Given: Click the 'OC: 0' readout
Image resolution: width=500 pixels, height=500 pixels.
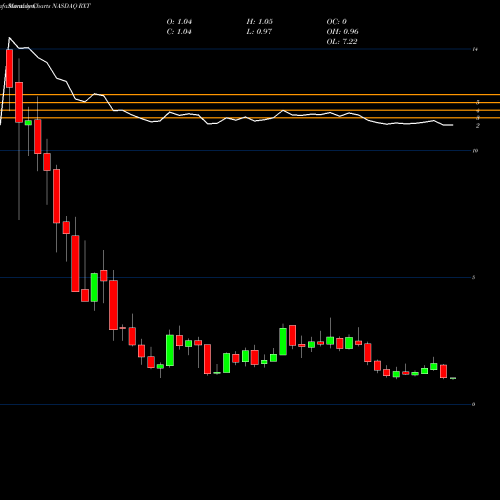Looking at the screenshot, I should point(337,22).
